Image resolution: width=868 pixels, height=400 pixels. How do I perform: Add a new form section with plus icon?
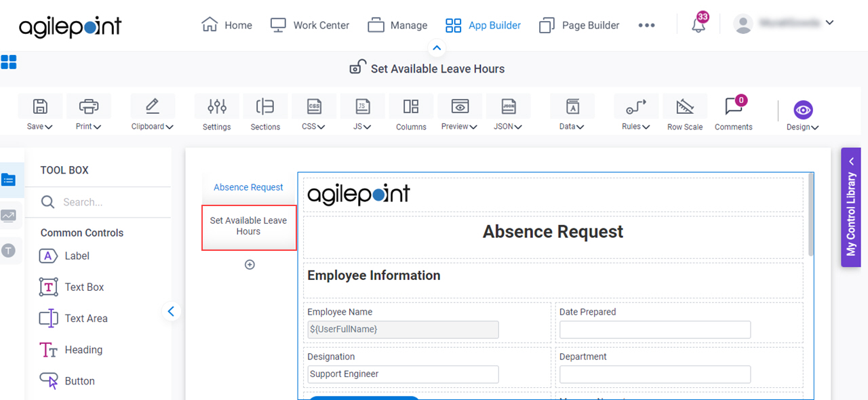(250, 264)
